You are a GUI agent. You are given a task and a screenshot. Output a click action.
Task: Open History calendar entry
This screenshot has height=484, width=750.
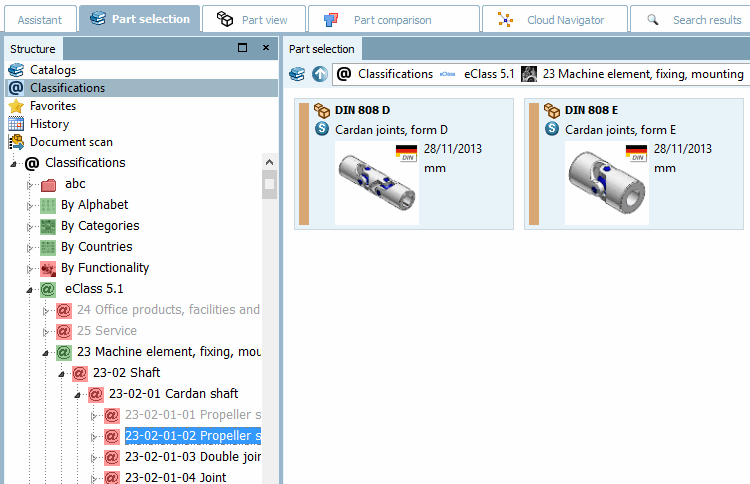[x=49, y=124]
